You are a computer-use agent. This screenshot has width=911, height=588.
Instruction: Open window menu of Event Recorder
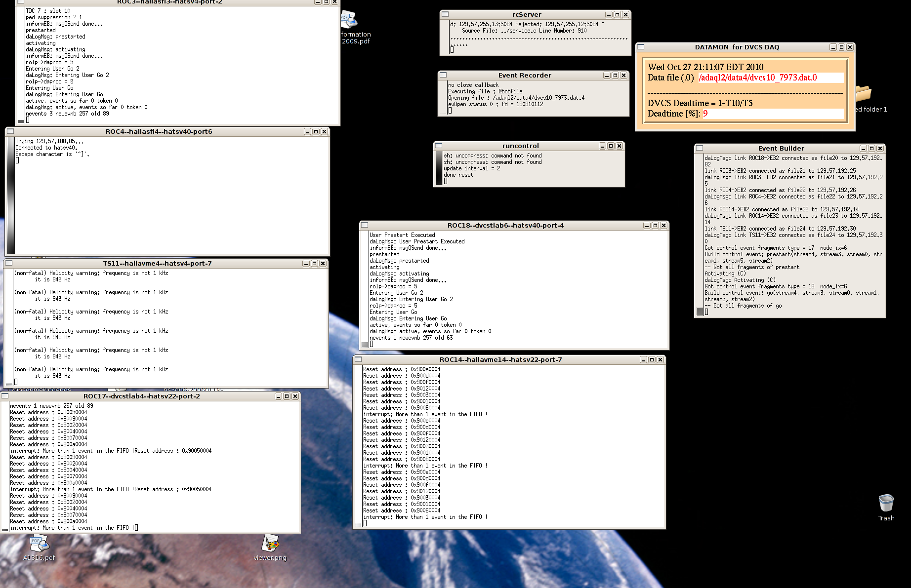443,75
